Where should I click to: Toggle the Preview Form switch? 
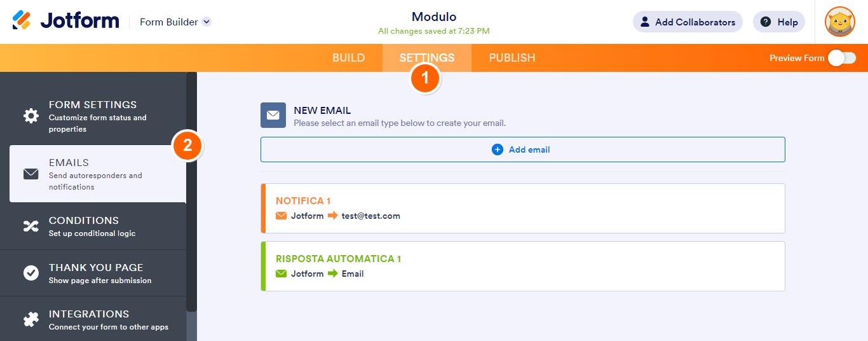(841, 58)
